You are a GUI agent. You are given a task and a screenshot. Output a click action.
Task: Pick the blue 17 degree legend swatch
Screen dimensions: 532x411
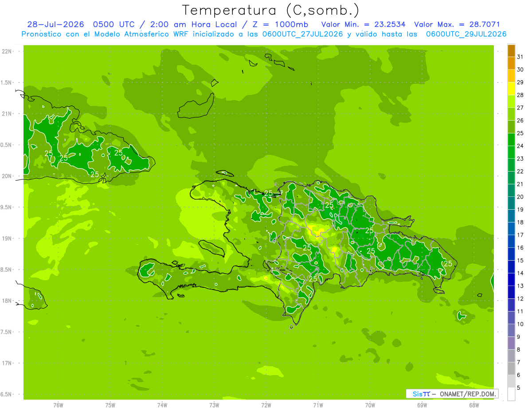coord(511,229)
